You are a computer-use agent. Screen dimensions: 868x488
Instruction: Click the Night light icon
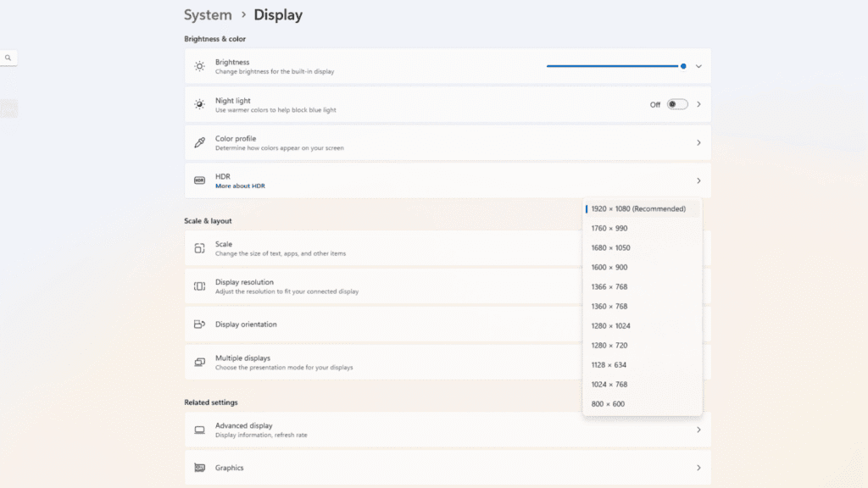coord(199,104)
